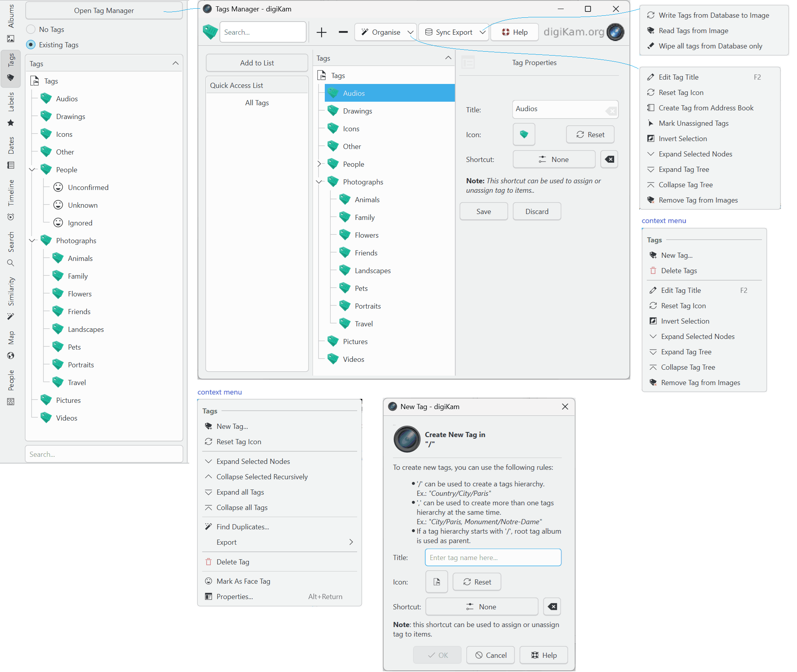797x672 pixels.
Task: Clear shortcut in the New Tag dialog
Action: [552, 607]
